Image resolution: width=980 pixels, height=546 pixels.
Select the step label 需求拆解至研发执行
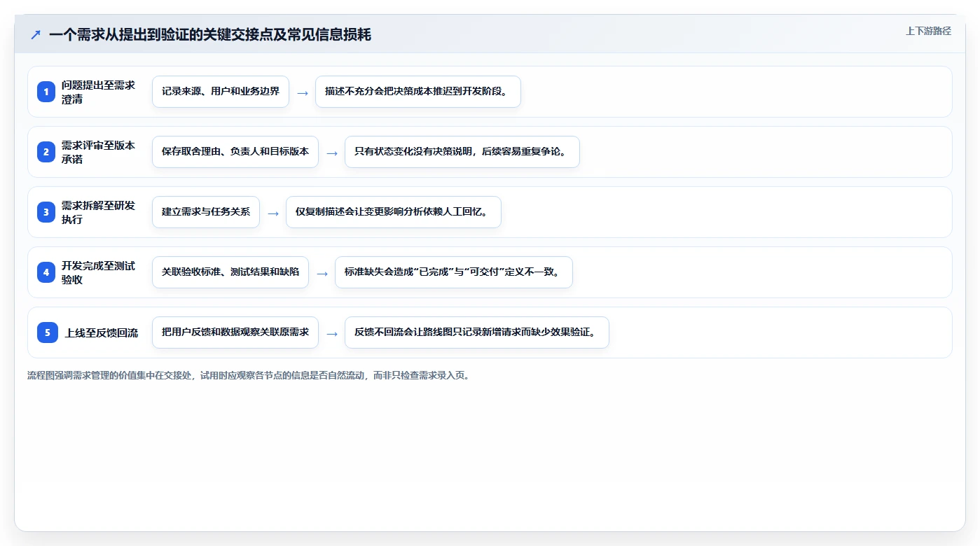(98, 212)
